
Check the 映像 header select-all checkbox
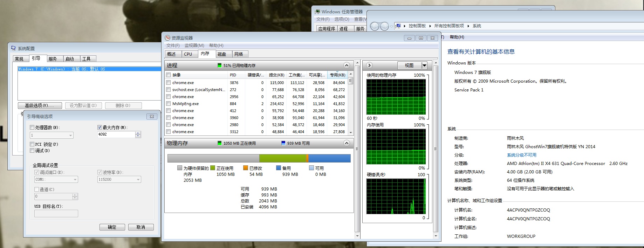(169, 75)
